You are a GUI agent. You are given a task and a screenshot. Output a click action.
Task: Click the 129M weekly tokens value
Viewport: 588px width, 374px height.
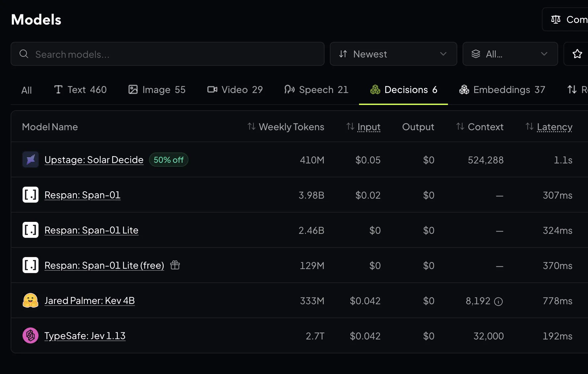(x=312, y=266)
